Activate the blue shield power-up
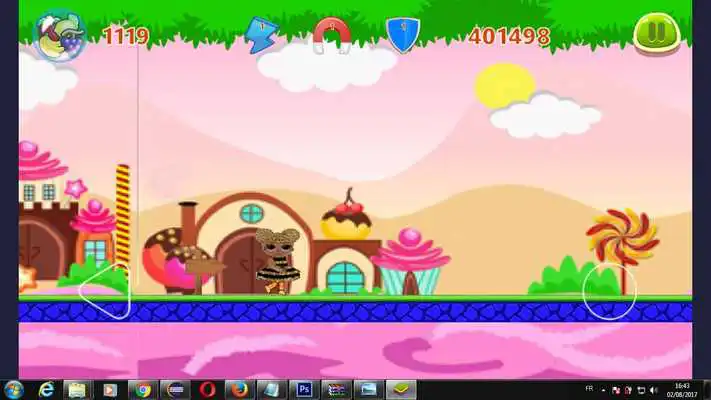711x400 pixels. tap(402, 35)
